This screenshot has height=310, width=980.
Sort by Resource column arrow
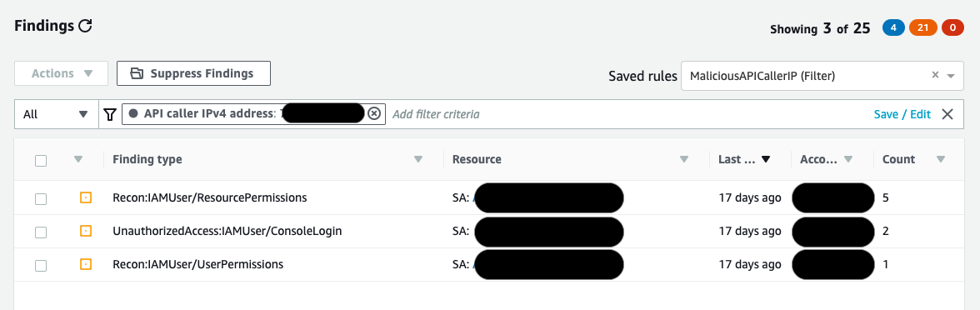[x=683, y=160]
